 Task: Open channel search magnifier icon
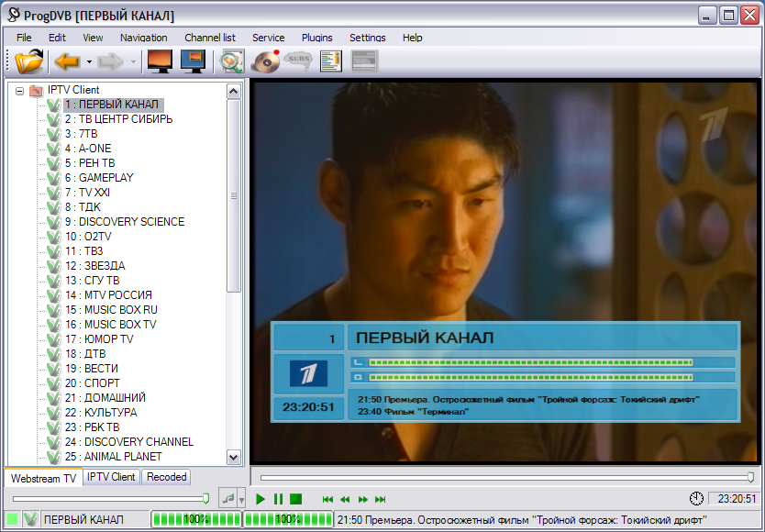(231, 61)
